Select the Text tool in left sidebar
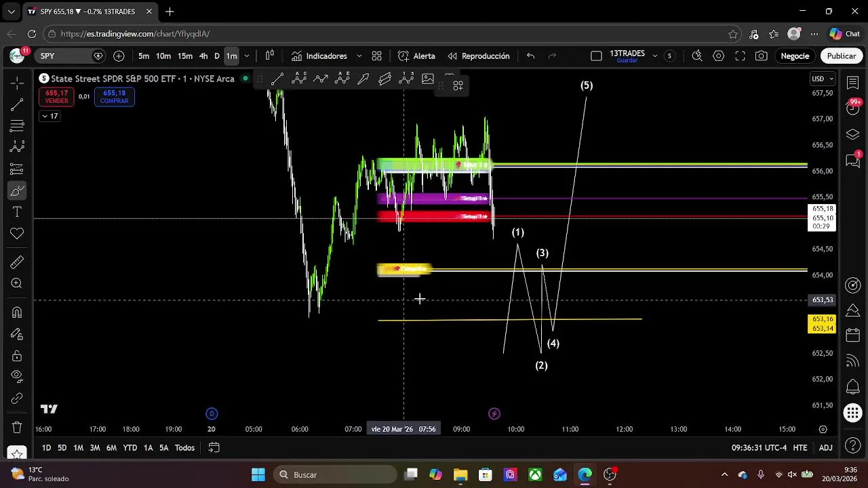The width and height of the screenshot is (868, 488). point(17,212)
